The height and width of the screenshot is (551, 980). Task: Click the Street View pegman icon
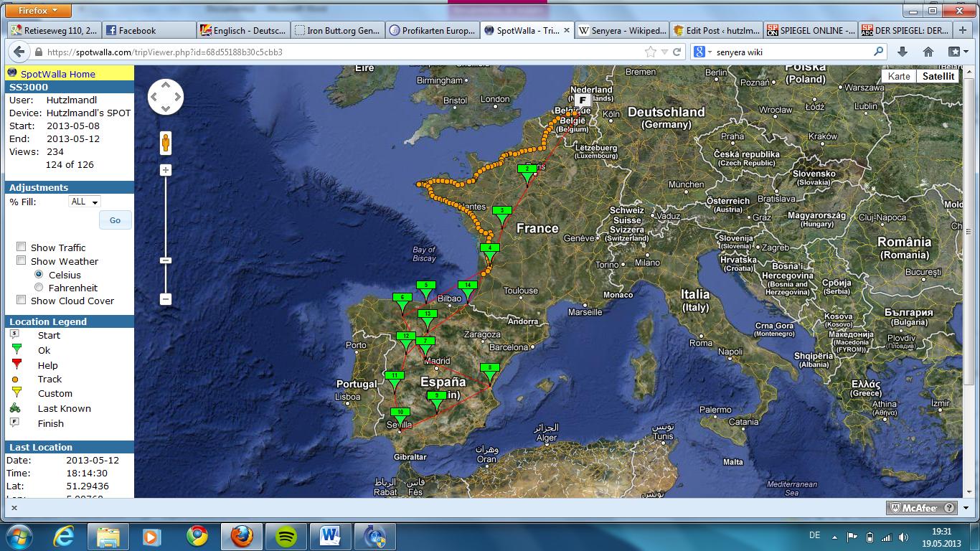click(x=166, y=143)
